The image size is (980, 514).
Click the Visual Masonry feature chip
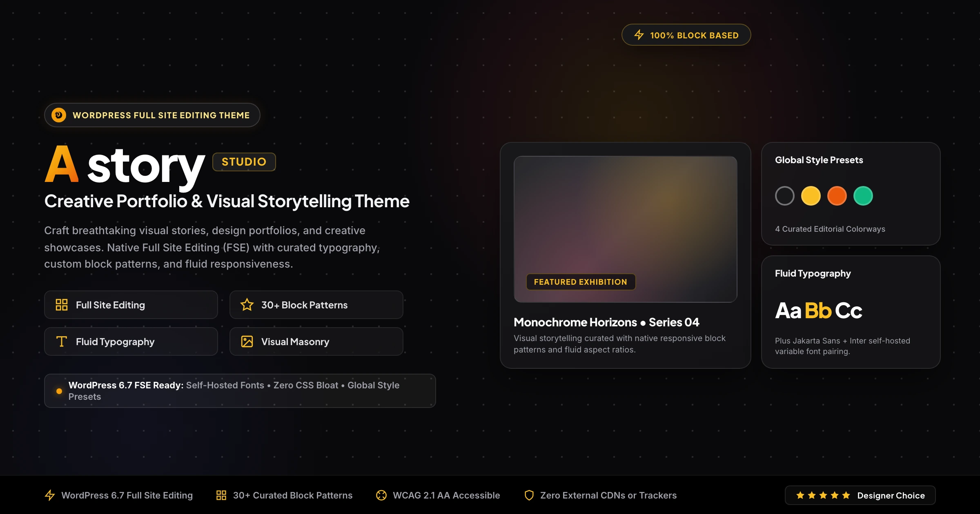point(316,341)
